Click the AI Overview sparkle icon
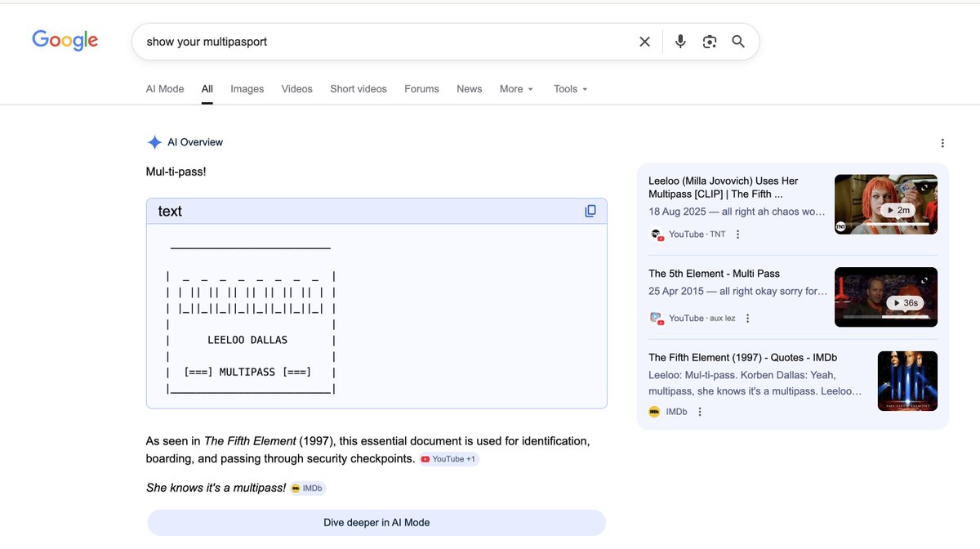This screenshot has height=549, width=980. coord(154,142)
